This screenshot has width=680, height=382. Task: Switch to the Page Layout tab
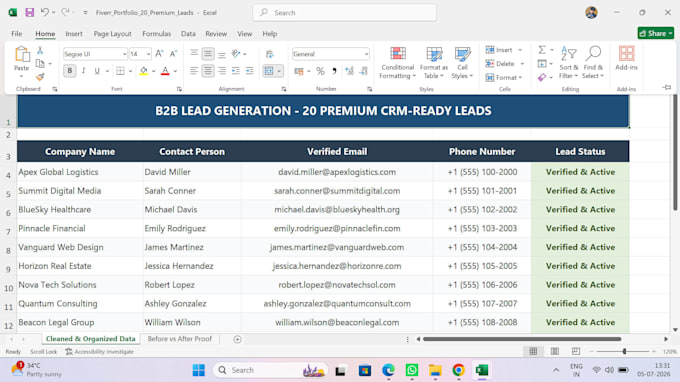click(x=112, y=33)
